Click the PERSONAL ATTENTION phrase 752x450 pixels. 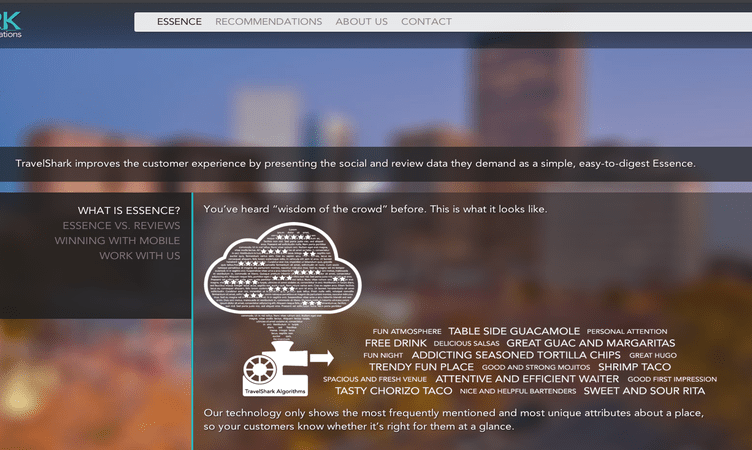627,332
